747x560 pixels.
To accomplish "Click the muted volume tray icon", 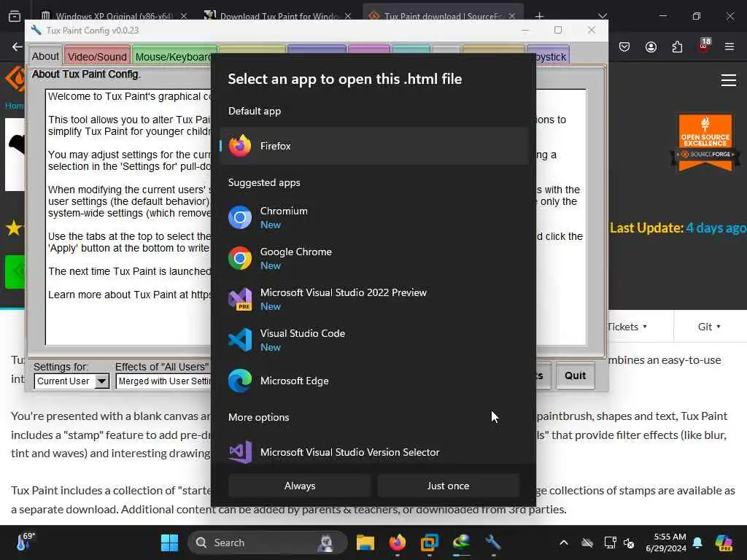I will tap(630, 542).
